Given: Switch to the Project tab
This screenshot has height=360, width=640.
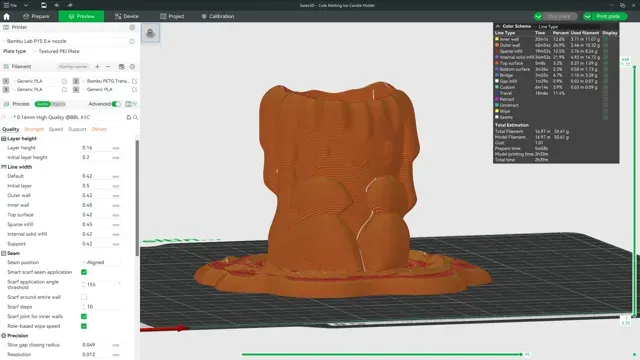Looking at the screenshot, I should click(172, 16).
